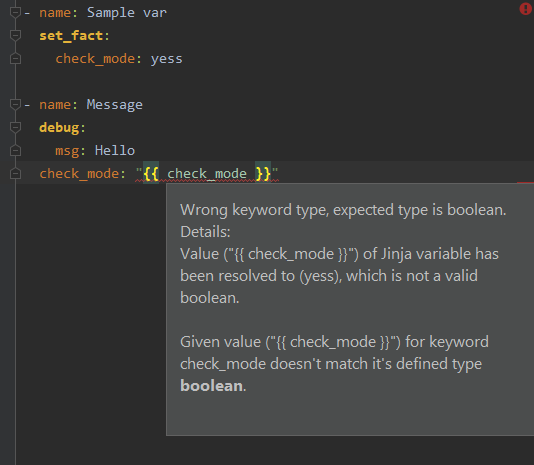This screenshot has height=465, width=534.
Task: Toggle fold marker beside Jinja check_mode line
Action: point(15,174)
